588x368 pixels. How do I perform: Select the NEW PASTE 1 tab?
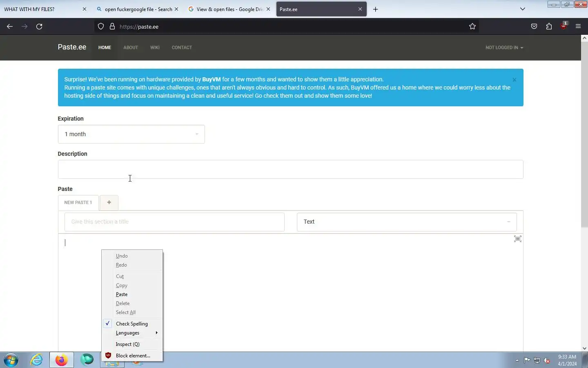tap(78, 202)
